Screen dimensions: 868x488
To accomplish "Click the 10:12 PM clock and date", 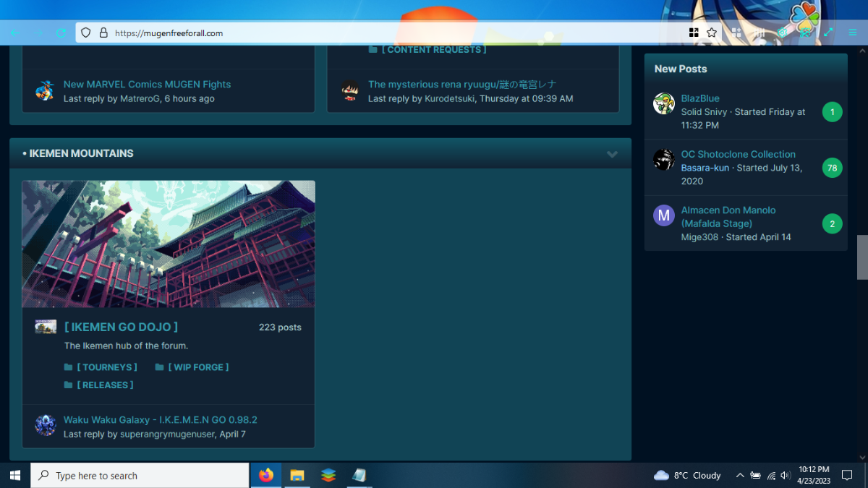I will 814,475.
